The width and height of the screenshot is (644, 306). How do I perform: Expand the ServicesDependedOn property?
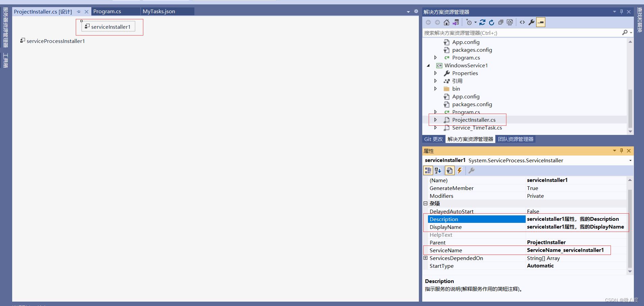(425, 258)
